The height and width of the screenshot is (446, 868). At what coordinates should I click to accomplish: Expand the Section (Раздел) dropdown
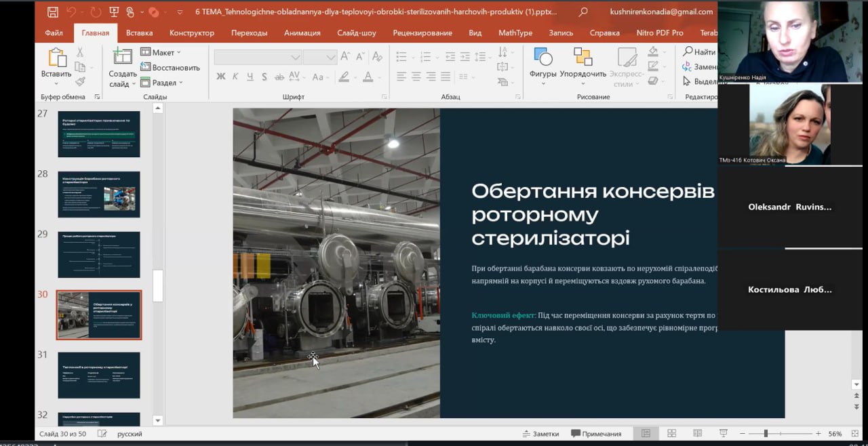[163, 83]
